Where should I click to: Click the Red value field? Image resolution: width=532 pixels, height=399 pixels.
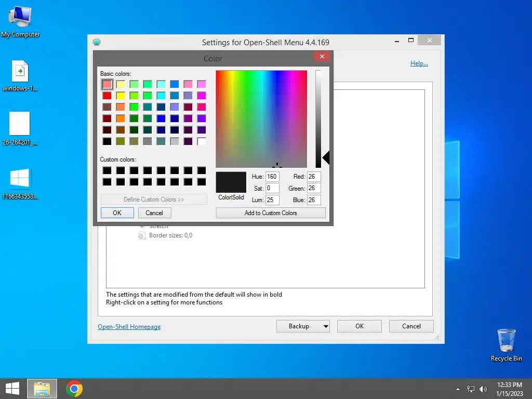coord(314,177)
